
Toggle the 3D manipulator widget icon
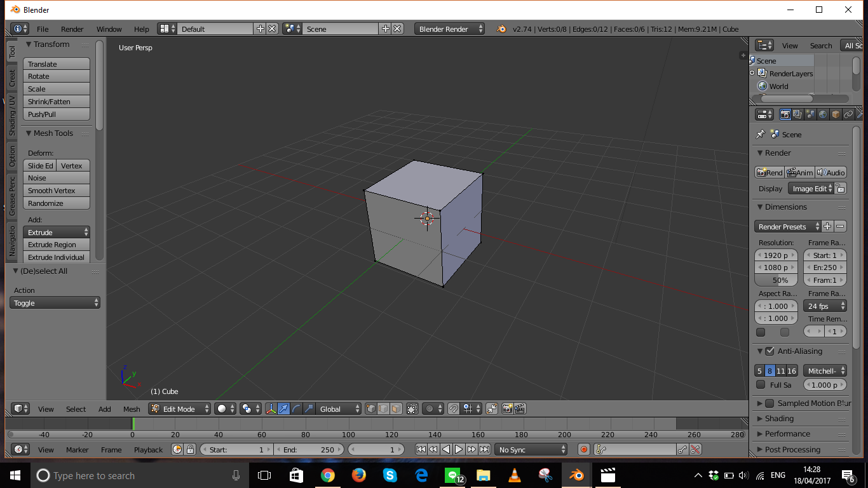pyautogui.click(x=271, y=409)
